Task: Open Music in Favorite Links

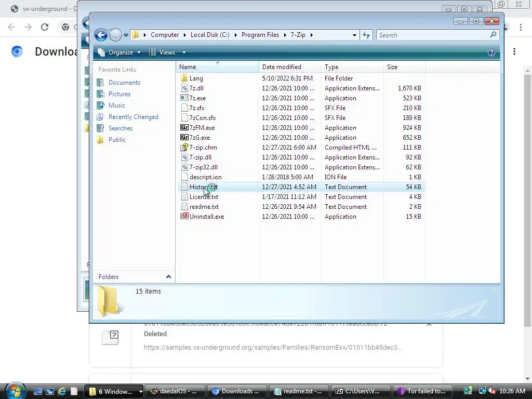Action: [x=117, y=105]
